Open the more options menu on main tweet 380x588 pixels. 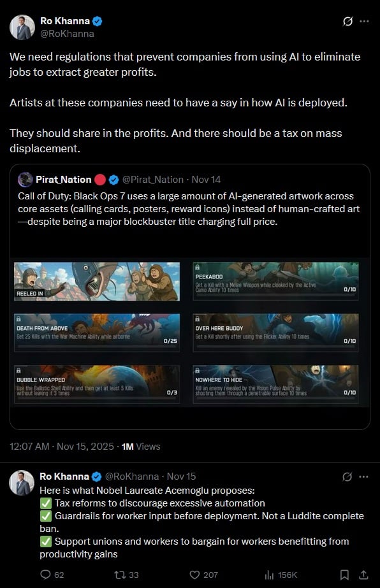(364, 22)
